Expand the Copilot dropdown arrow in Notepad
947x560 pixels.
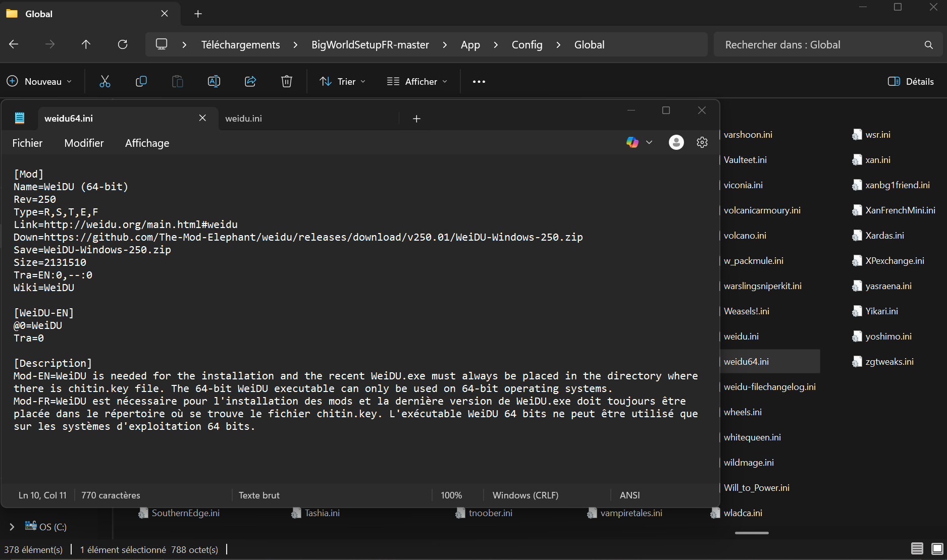coord(649,142)
